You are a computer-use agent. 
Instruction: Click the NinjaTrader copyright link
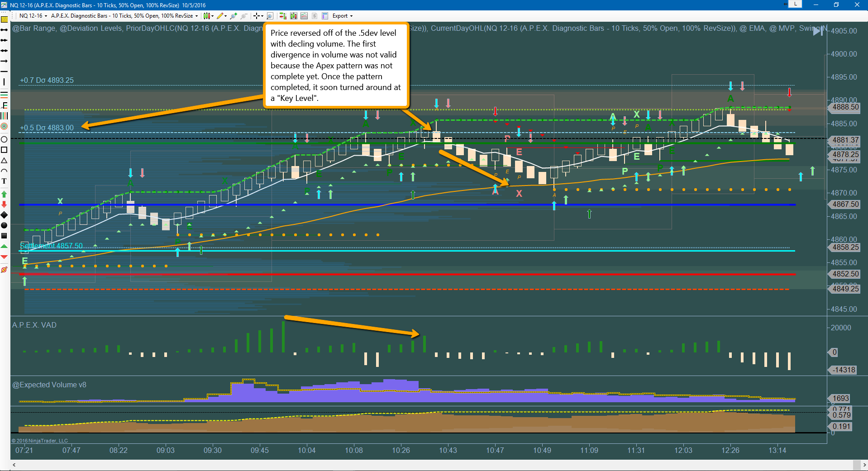coord(40,441)
